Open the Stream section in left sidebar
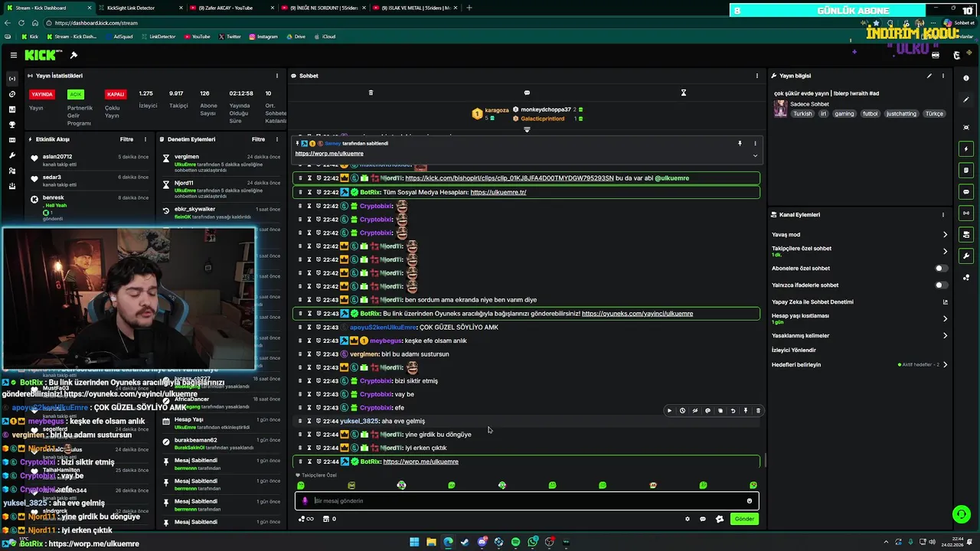The width and height of the screenshot is (980, 551). [x=11, y=79]
